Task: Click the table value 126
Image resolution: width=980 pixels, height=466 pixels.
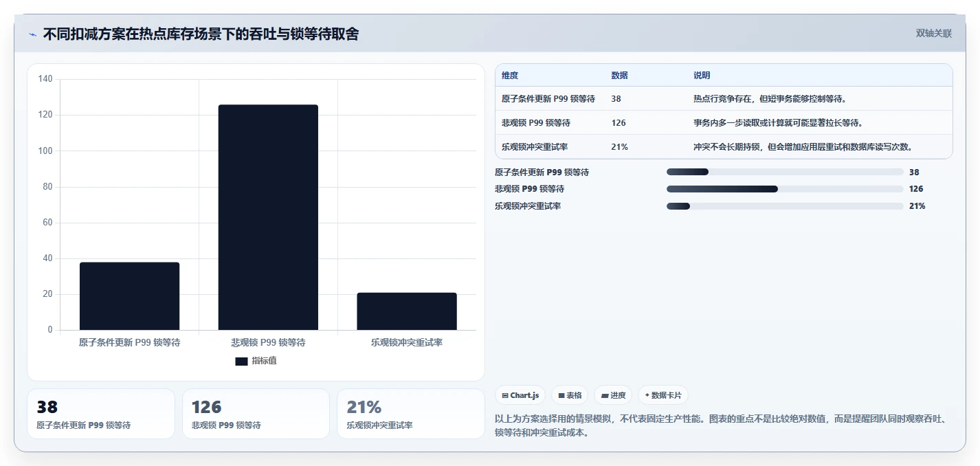Action: coord(619,123)
